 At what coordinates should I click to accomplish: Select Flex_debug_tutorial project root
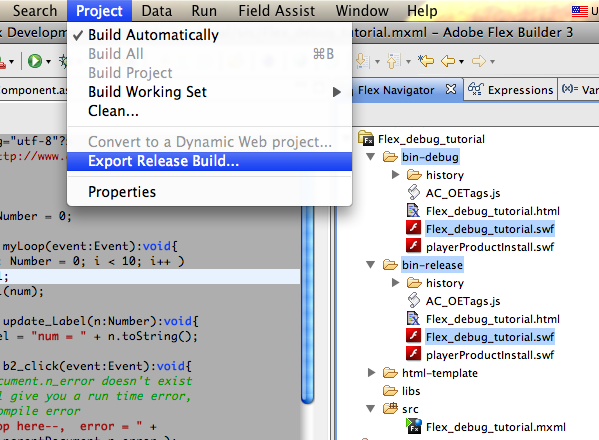tap(431, 139)
